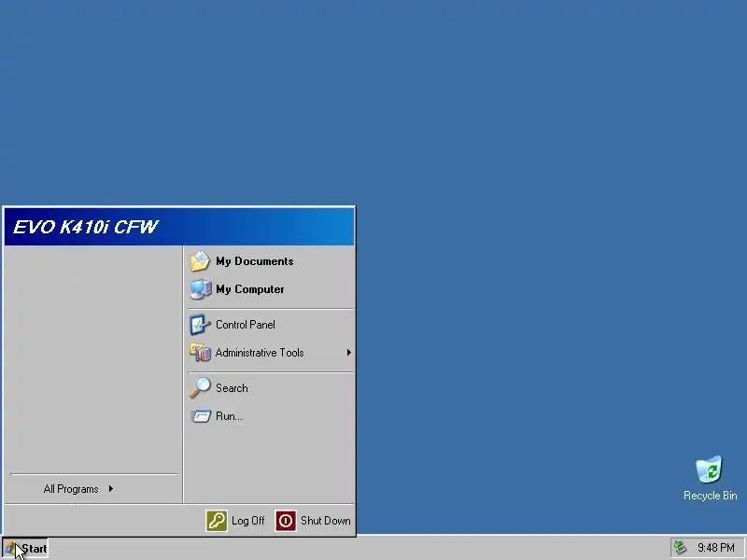The height and width of the screenshot is (560, 747).
Task: Choose the Administrative Tools menu label
Action: click(260, 353)
